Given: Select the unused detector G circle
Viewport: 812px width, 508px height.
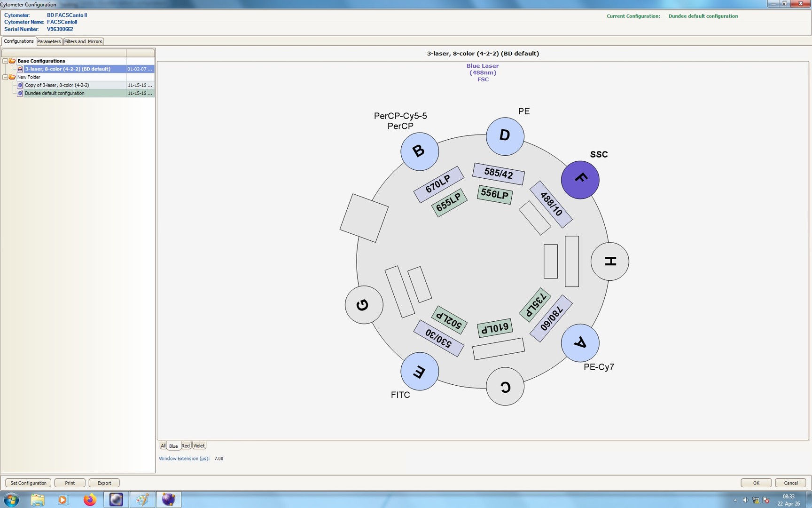Looking at the screenshot, I should pos(364,305).
